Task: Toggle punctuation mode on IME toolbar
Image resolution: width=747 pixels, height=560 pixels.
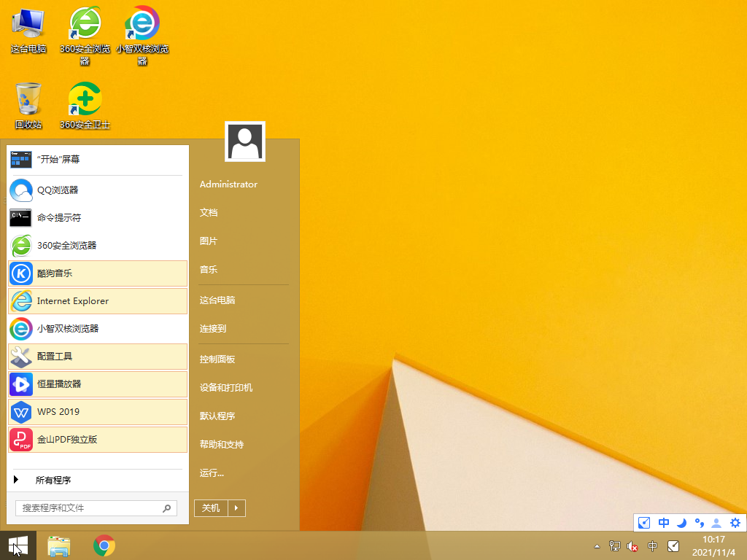Action: coord(699,523)
